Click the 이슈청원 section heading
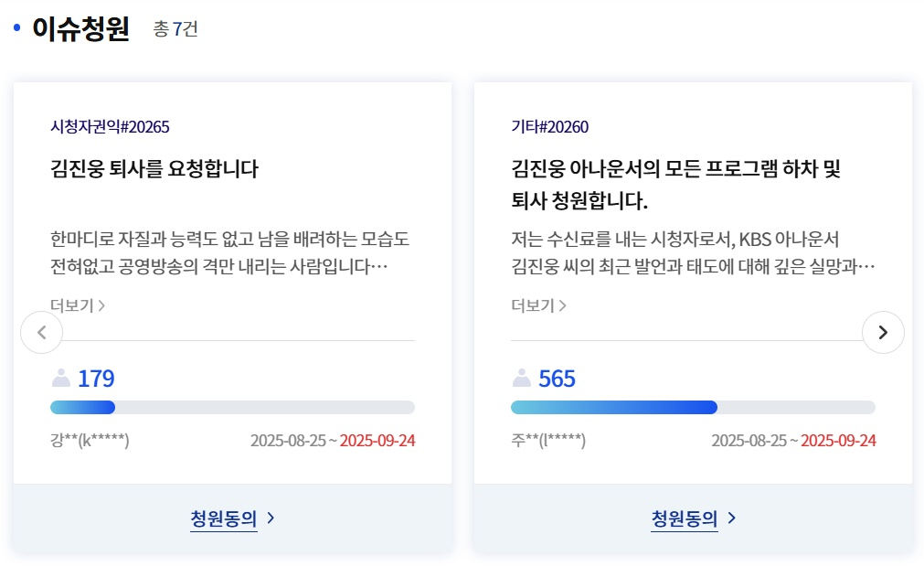Screen dimensions: 924x577 tap(80, 29)
